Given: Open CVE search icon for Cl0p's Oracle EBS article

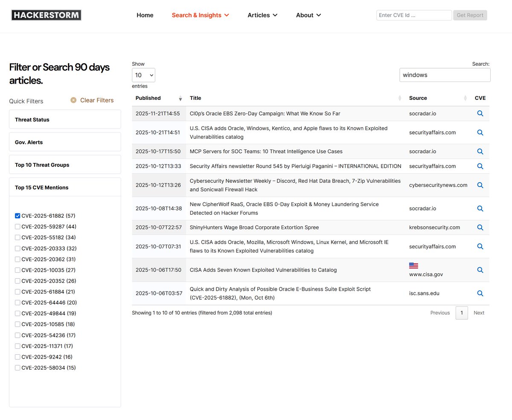Looking at the screenshot, I should (x=480, y=114).
